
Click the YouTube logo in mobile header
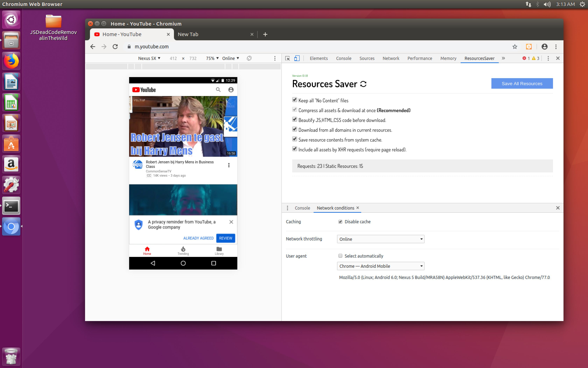(144, 90)
